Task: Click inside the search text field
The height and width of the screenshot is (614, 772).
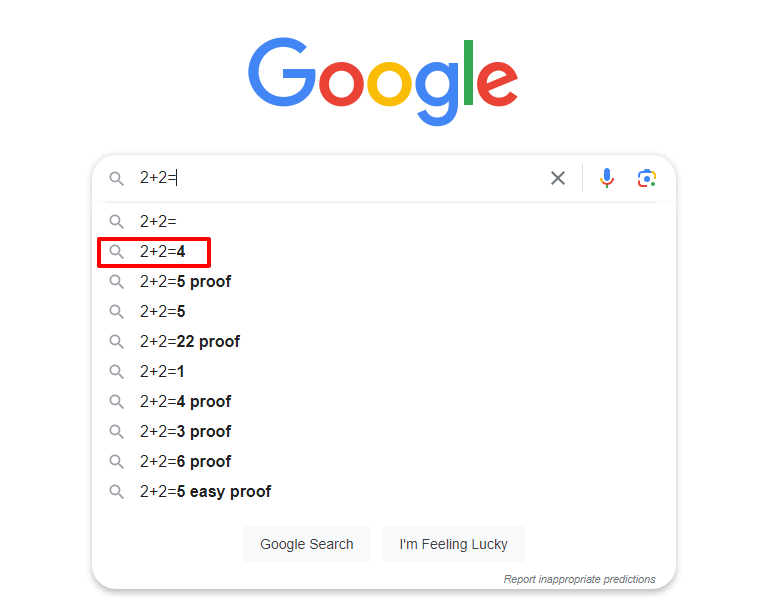Action: pyautogui.click(x=350, y=178)
